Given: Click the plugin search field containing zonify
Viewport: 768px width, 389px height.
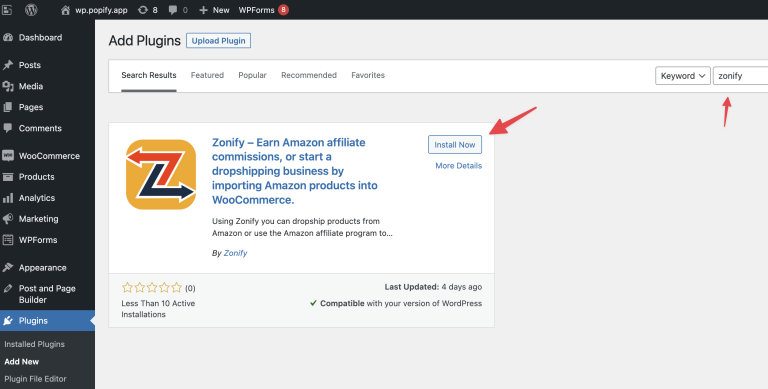Looking at the screenshot, I should pyautogui.click(x=740, y=76).
